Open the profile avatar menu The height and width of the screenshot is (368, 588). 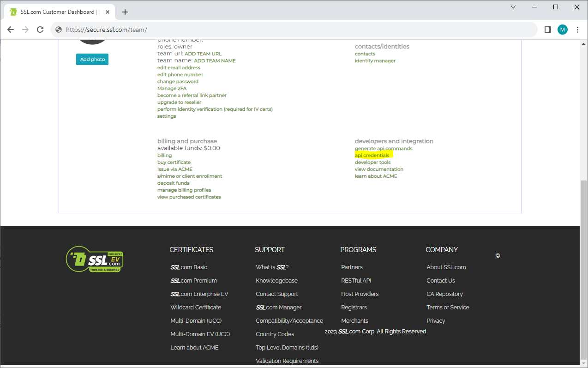(562, 29)
